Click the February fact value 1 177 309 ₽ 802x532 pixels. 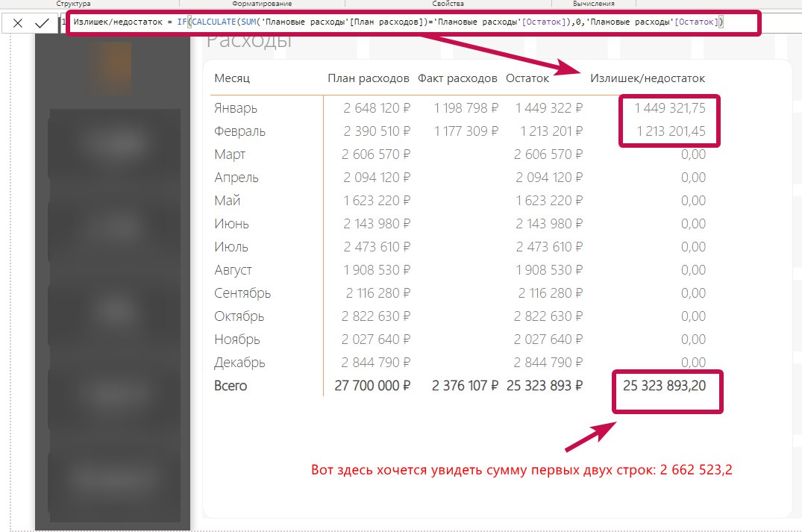coord(466,131)
